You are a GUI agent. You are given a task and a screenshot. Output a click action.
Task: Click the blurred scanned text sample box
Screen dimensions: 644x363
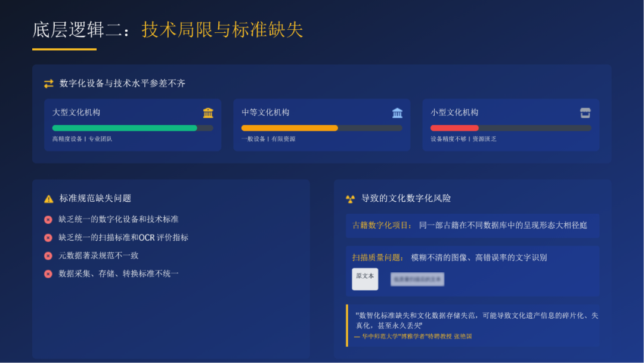[417, 279]
